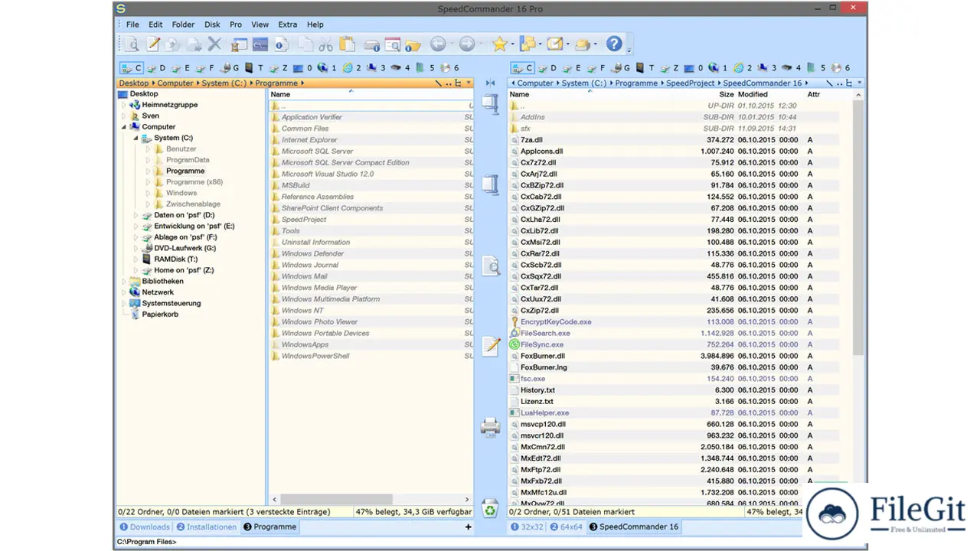980x551 pixels.
Task: Select Papierkorb in the folder tree
Action: coord(160,315)
